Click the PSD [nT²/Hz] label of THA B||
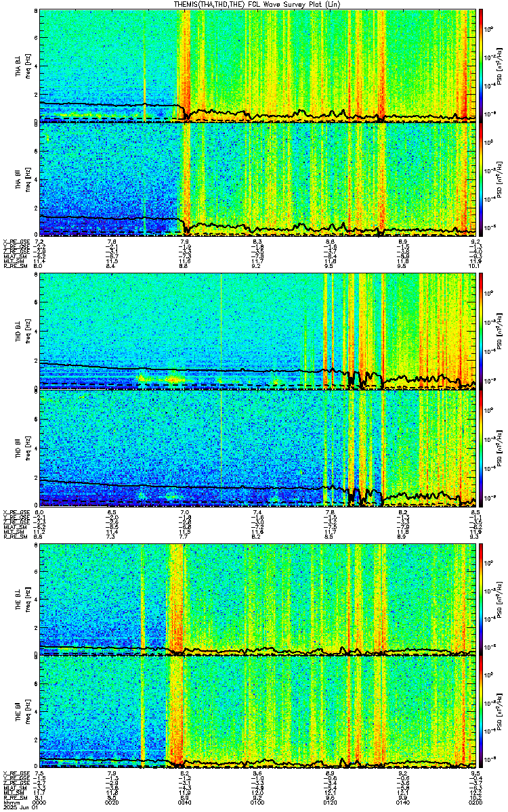The width and height of the screenshot is (508, 812). click(500, 179)
